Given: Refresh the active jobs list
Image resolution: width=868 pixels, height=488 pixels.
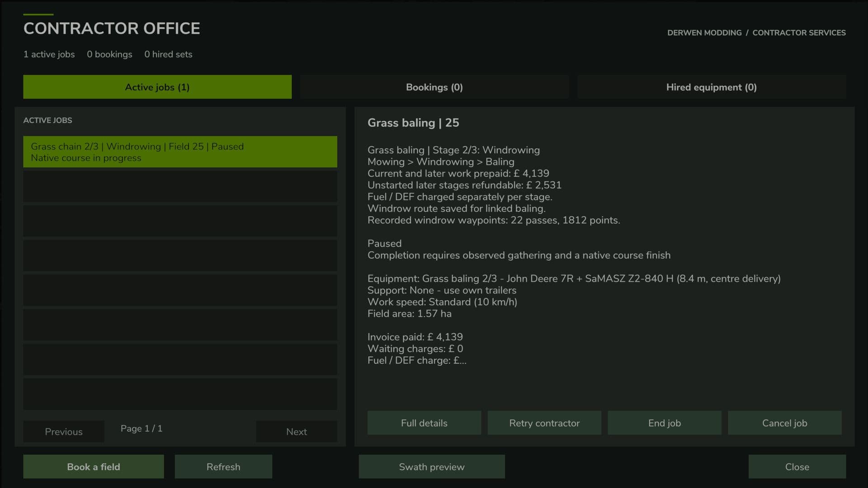Looking at the screenshot, I should 223,467.
